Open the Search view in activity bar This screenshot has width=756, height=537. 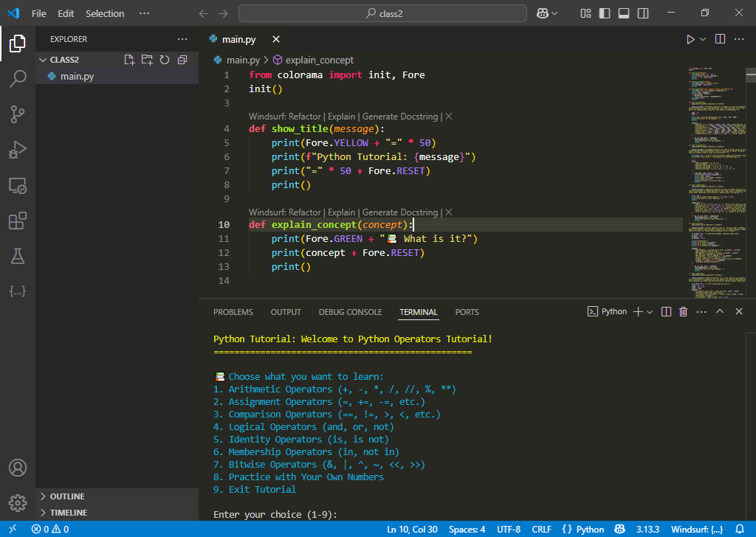18,78
